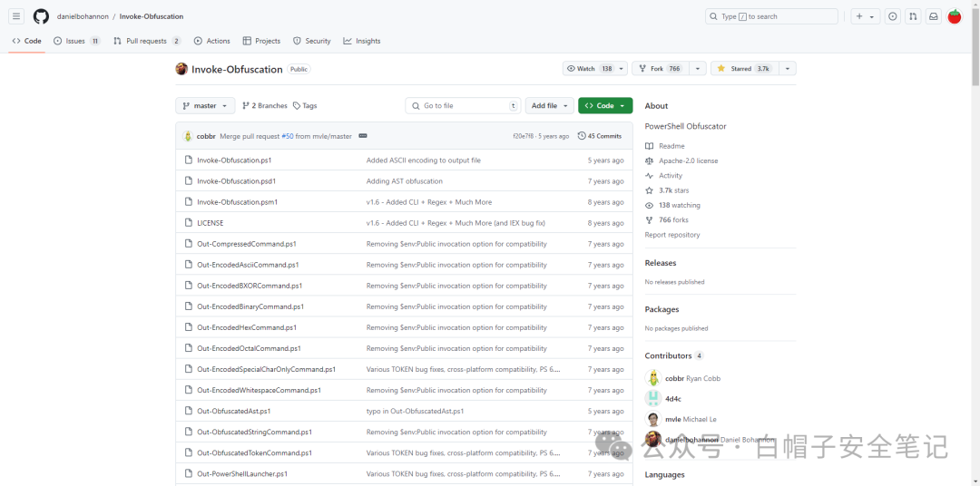980x486 pixels.
Task: Open the Projects tab
Action: [x=261, y=41]
